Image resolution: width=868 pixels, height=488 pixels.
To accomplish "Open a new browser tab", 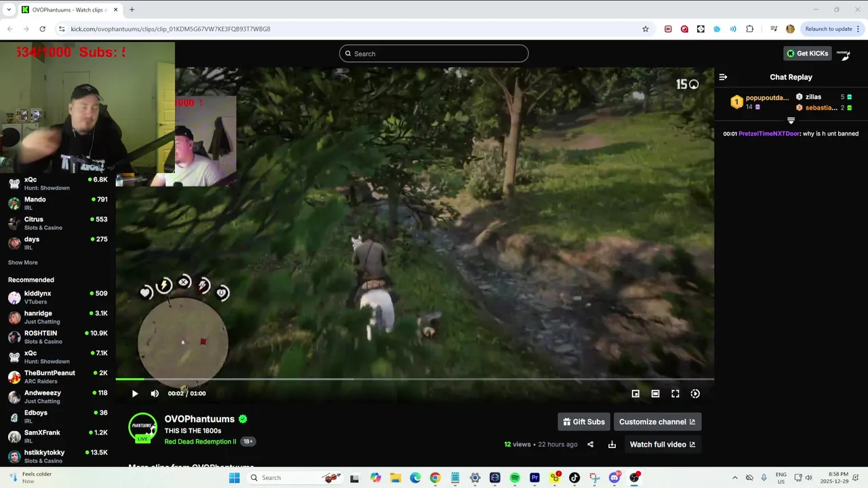I will [132, 9].
